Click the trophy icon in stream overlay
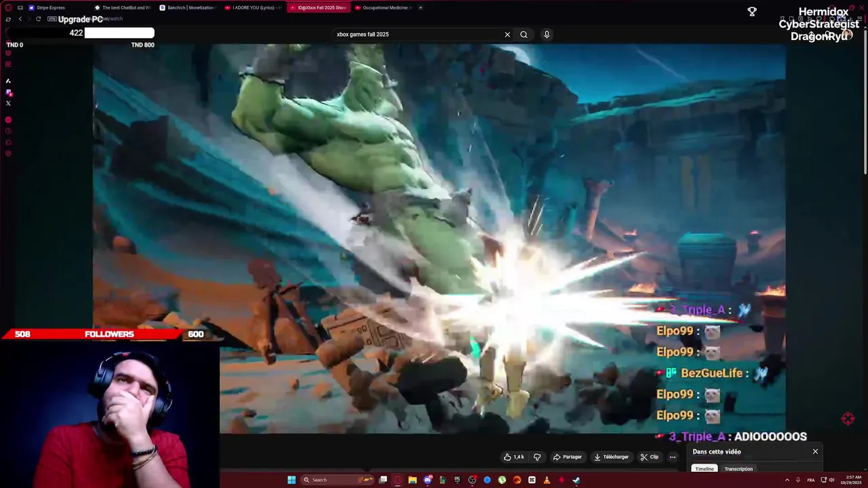This screenshot has height=488, width=868. 752,12
